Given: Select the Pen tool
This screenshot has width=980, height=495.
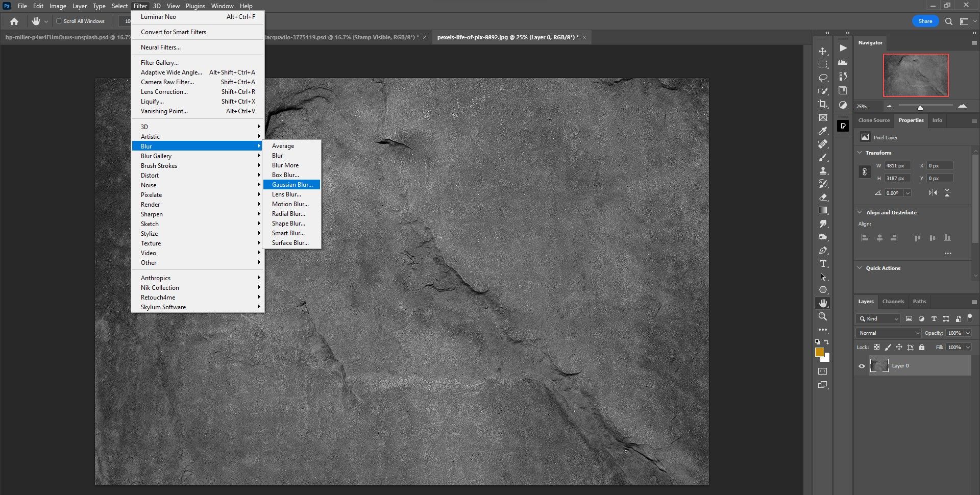Looking at the screenshot, I should [x=823, y=251].
